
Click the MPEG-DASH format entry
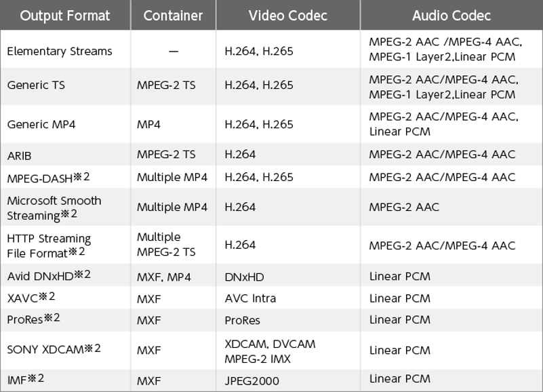pos(48,178)
